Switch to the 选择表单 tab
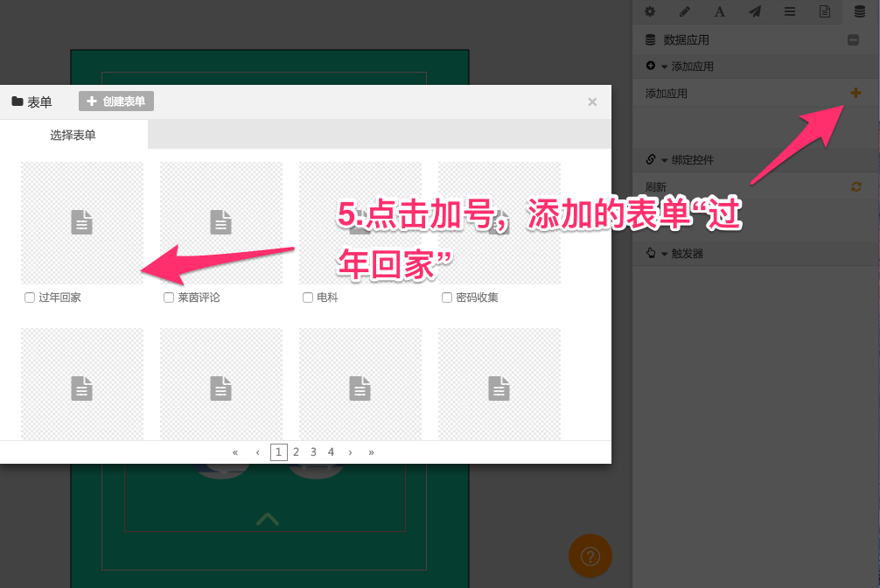The width and height of the screenshot is (880, 588). [x=73, y=135]
